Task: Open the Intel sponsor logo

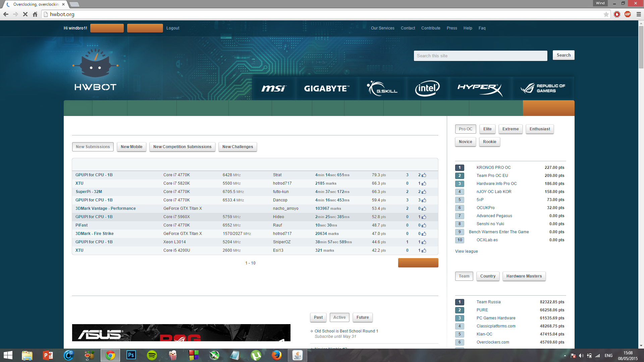Action: (x=427, y=88)
